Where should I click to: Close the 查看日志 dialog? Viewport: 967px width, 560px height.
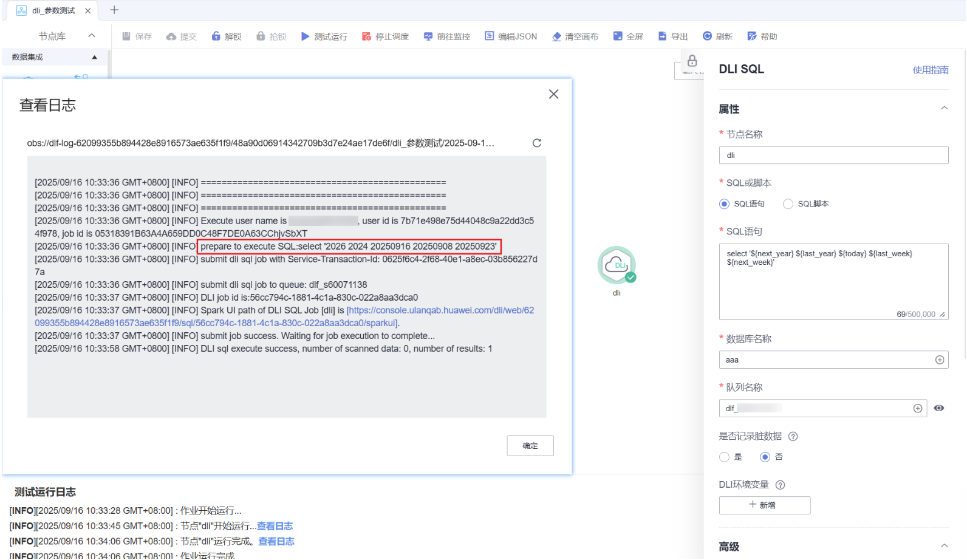coord(553,94)
